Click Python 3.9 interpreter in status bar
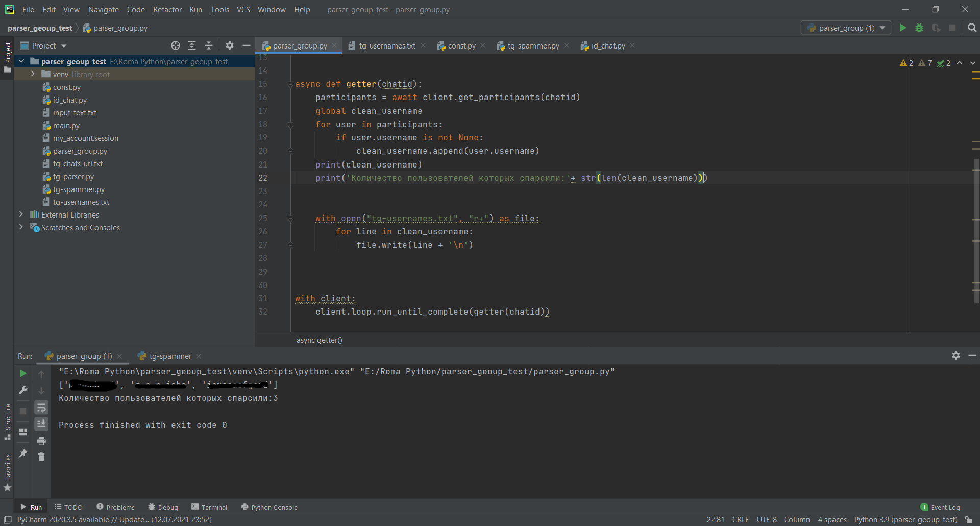This screenshot has width=980, height=526. [905, 519]
